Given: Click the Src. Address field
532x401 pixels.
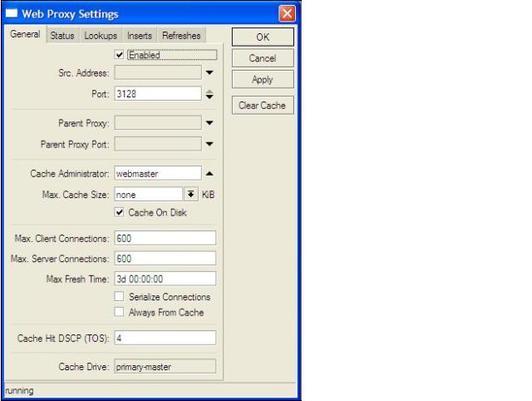Looking at the screenshot, I should (x=158, y=72).
